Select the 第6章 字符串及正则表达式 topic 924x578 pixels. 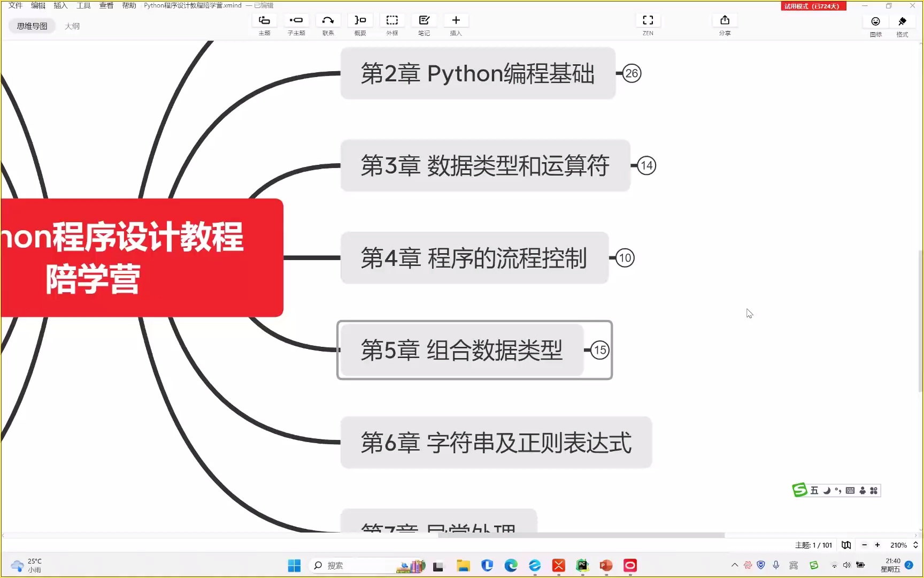pos(496,443)
